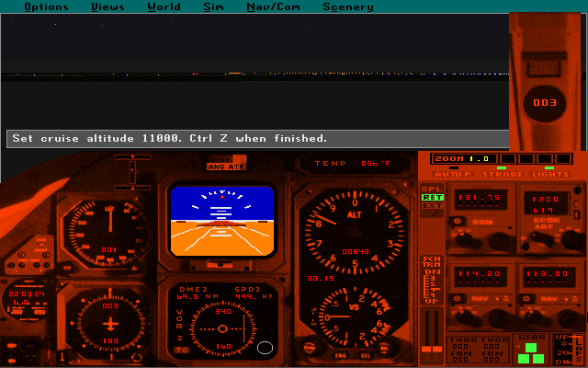Click the right TURB FAN engine readout
Image resolution: width=588 pixels, height=368 pixels.
492,350
